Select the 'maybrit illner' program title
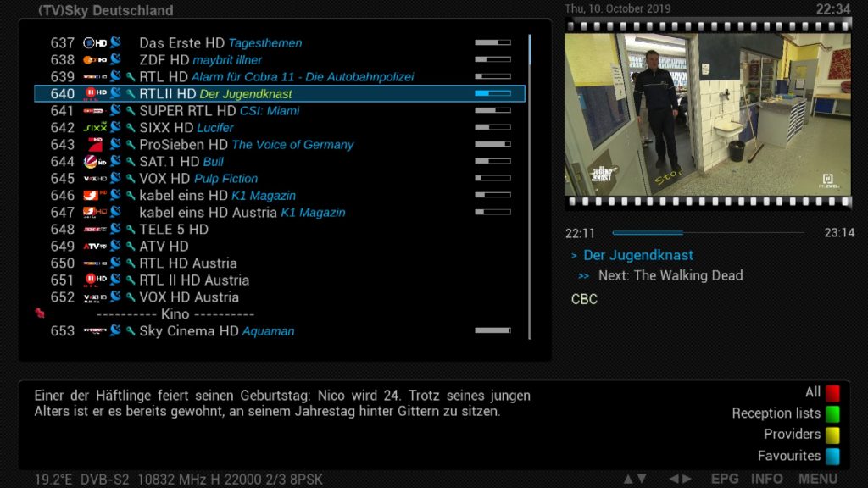868x488 pixels. click(227, 60)
